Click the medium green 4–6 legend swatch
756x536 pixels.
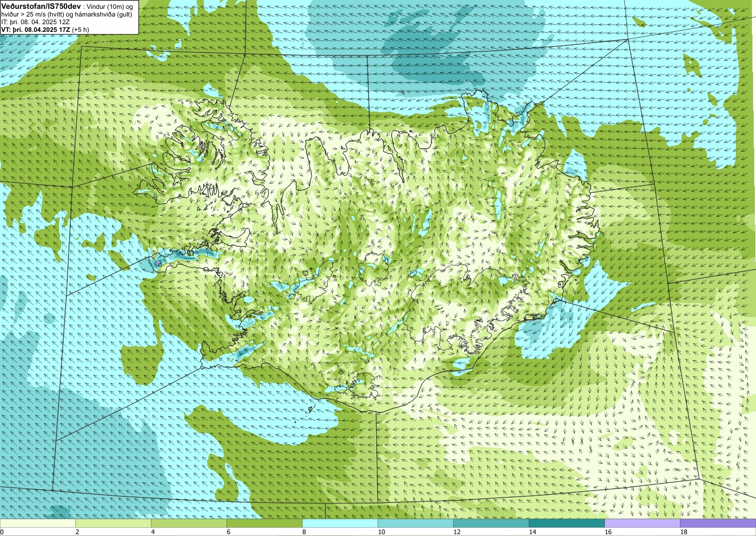pyautogui.click(x=189, y=523)
